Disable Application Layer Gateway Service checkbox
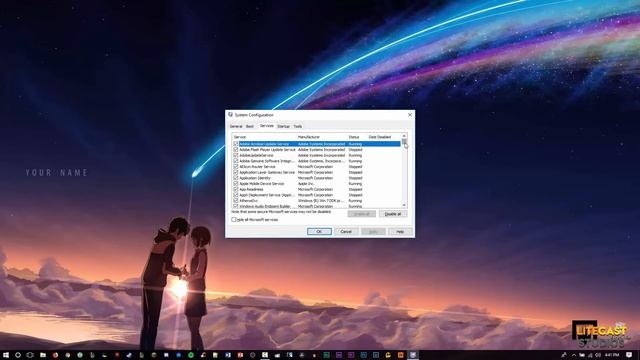The height and width of the screenshot is (360, 640). pyautogui.click(x=236, y=173)
